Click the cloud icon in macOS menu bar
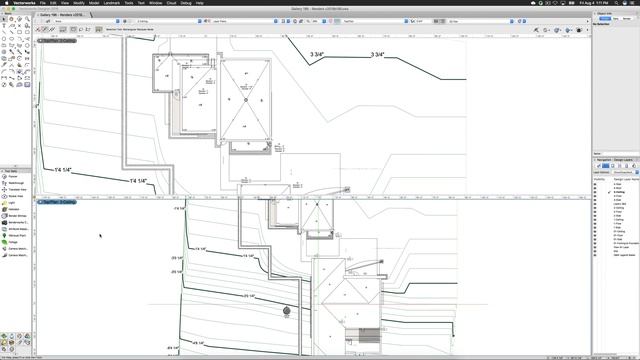 [533, 3]
